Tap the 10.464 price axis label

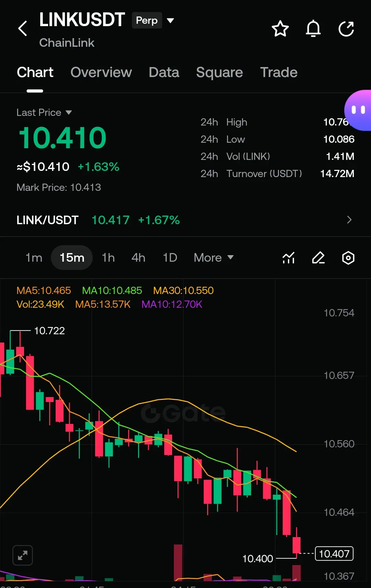339,512
